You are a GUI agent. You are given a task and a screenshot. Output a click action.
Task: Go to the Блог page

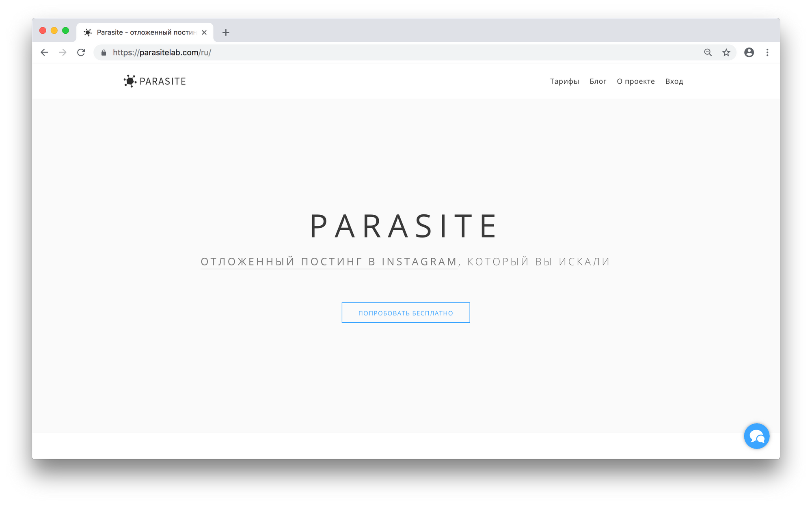click(598, 81)
